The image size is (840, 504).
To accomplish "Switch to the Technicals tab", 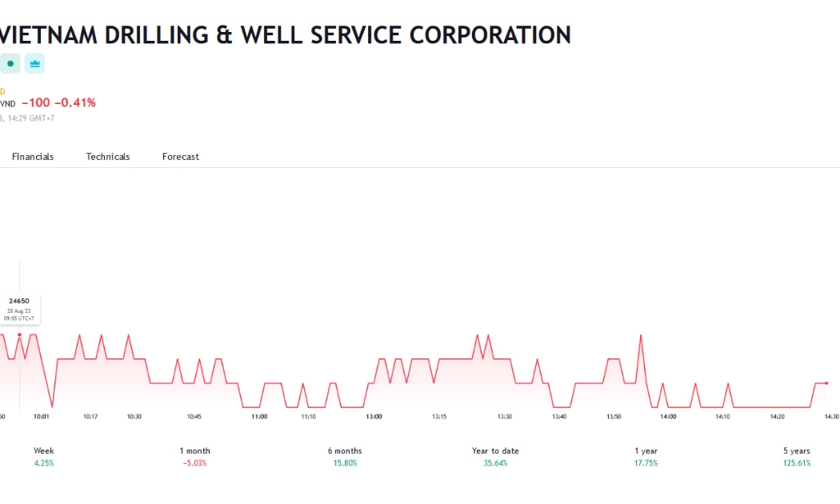I will (108, 157).
